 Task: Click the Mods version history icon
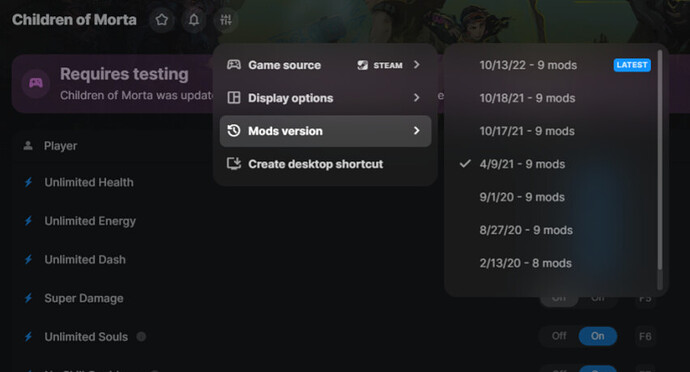(x=234, y=131)
